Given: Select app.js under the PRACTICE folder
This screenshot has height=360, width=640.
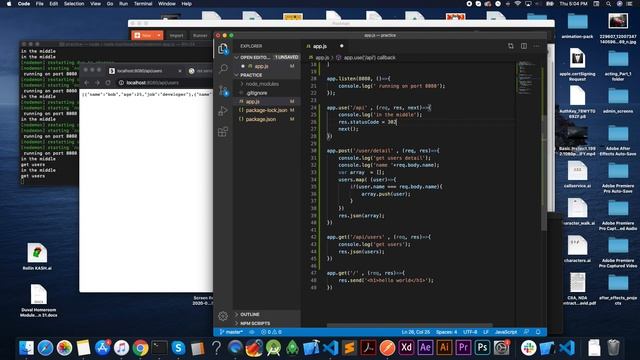Looking at the screenshot, I should pos(267,102).
